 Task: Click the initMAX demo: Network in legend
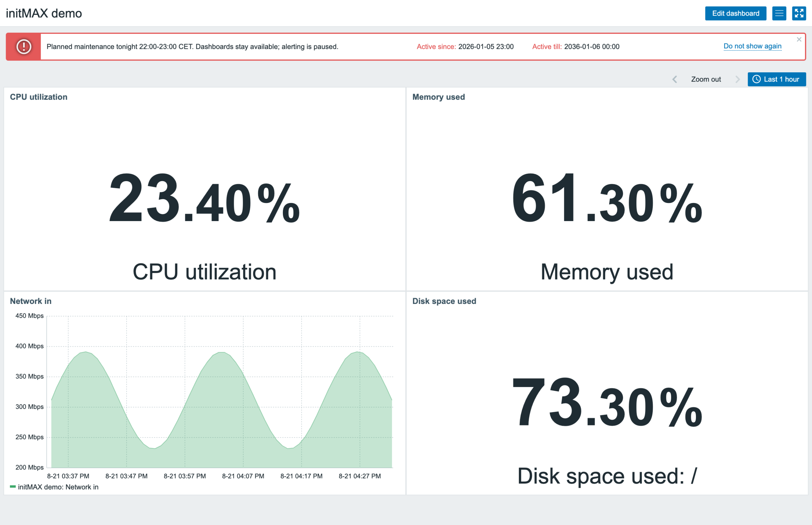(58, 487)
